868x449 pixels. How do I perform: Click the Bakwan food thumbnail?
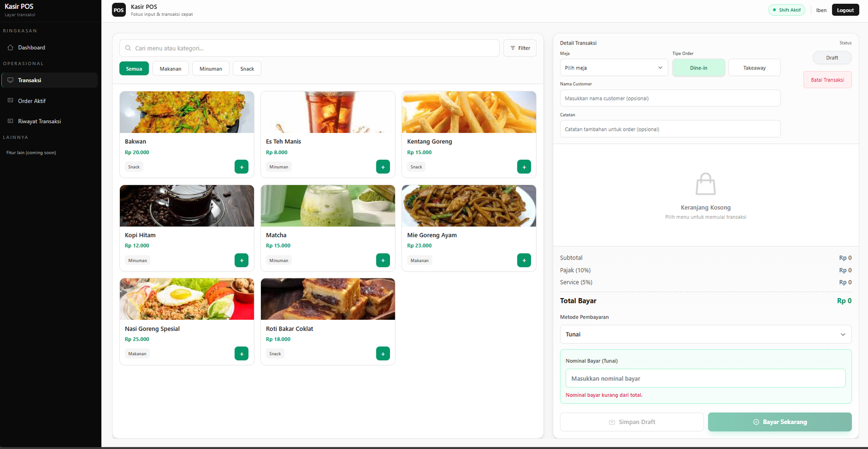tap(187, 112)
